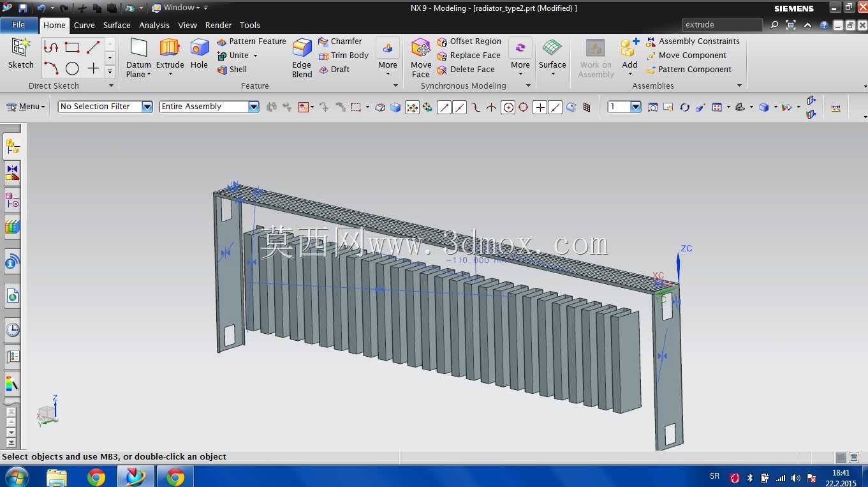
Task: Choose the Profile curve sketch tool
Action: coord(51,47)
